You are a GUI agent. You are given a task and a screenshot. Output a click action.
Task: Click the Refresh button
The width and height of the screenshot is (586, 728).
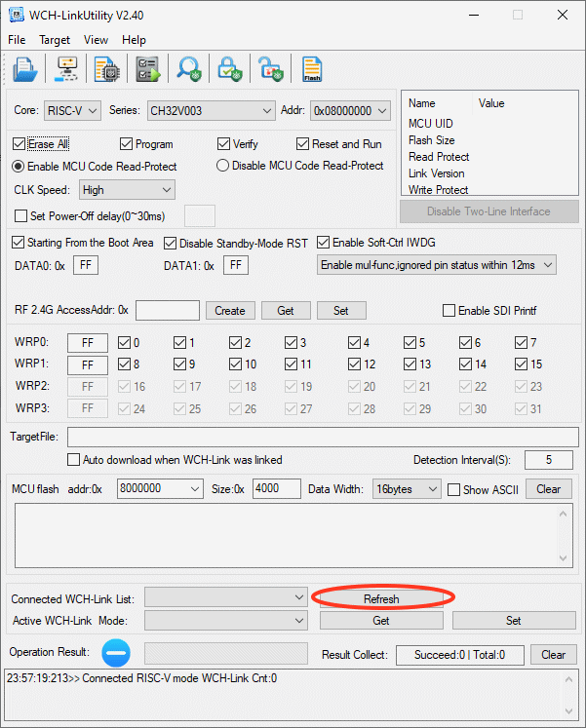click(x=381, y=599)
